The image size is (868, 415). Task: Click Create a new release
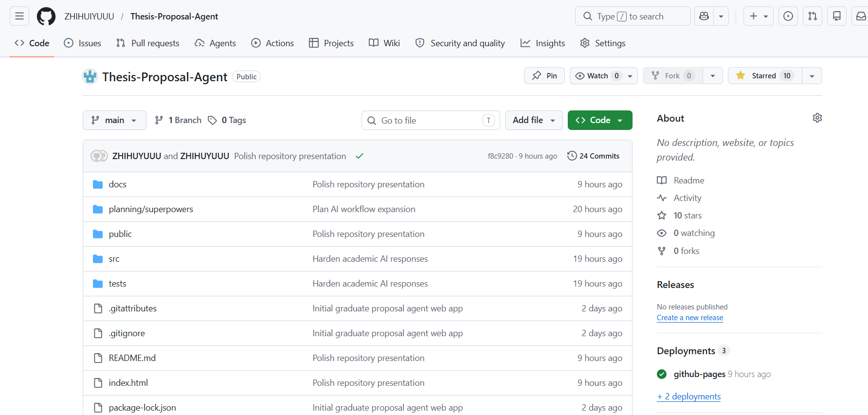(x=690, y=318)
